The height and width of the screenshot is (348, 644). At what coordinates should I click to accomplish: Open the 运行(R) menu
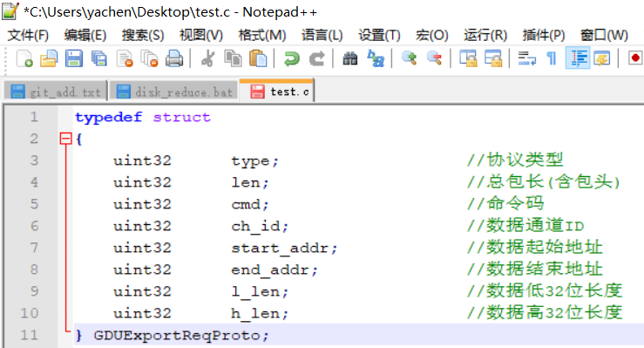pyautogui.click(x=485, y=35)
